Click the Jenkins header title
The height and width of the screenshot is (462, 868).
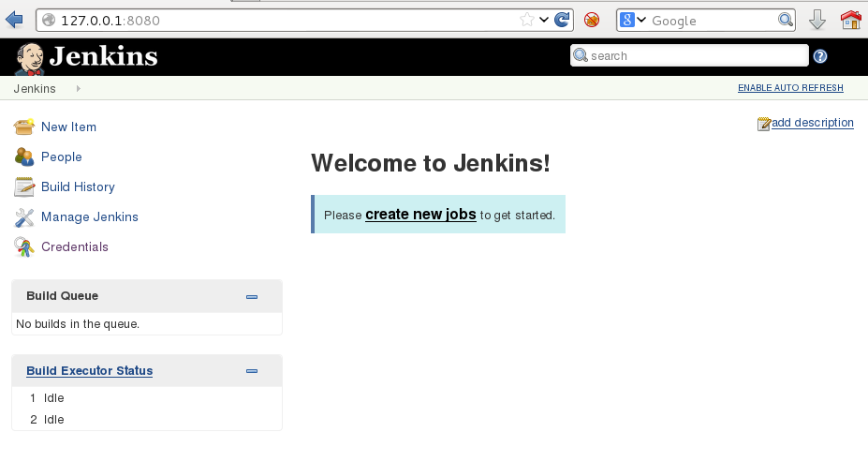tap(104, 56)
